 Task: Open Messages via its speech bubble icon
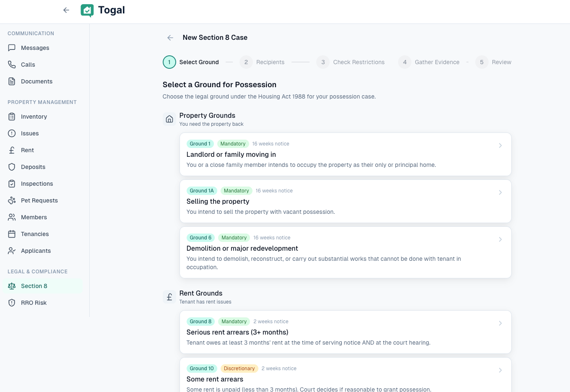coord(12,48)
